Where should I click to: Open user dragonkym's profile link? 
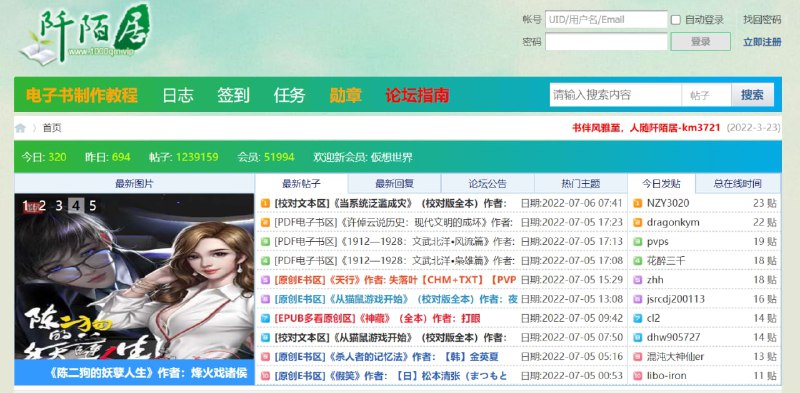tap(673, 223)
